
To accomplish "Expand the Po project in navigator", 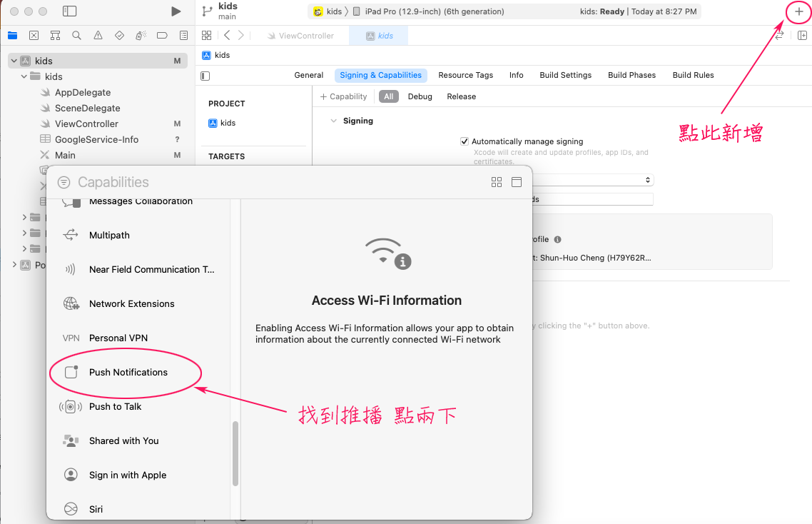I will pyautogui.click(x=14, y=265).
